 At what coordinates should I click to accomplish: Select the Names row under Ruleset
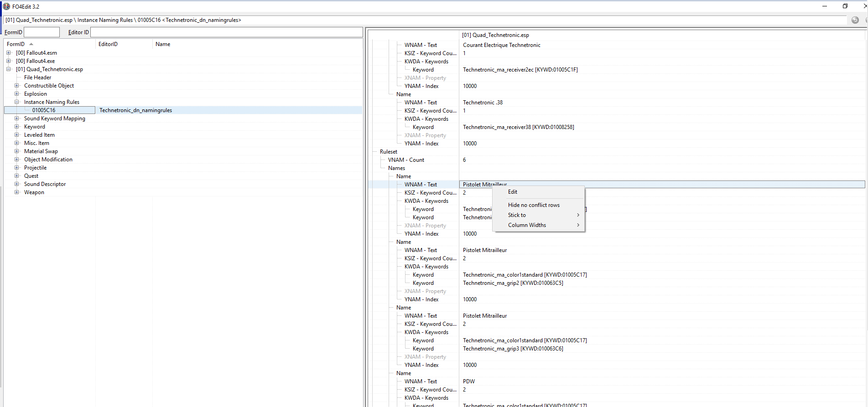click(396, 168)
